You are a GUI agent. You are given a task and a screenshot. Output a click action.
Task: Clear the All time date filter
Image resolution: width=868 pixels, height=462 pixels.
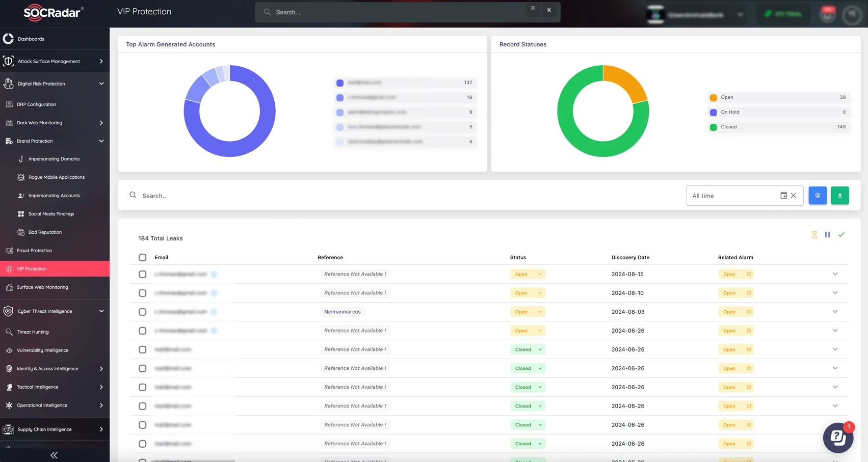[x=794, y=196]
